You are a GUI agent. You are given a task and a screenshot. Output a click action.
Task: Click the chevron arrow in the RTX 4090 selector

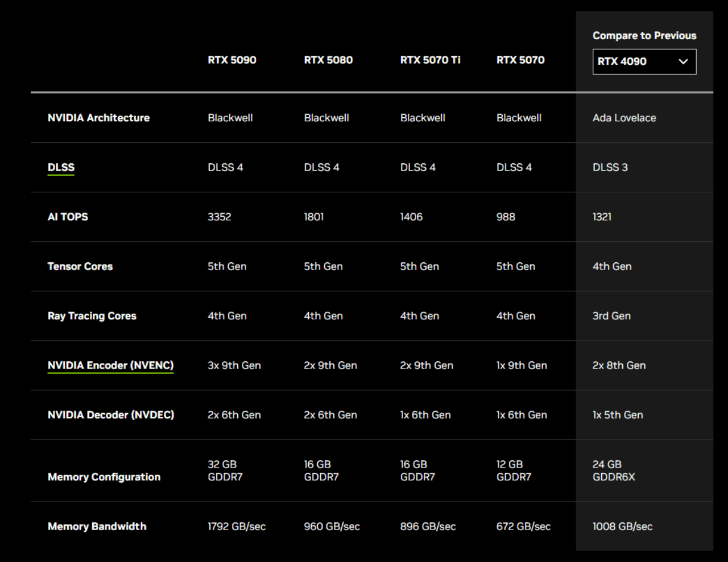pyautogui.click(x=683, y=61)
